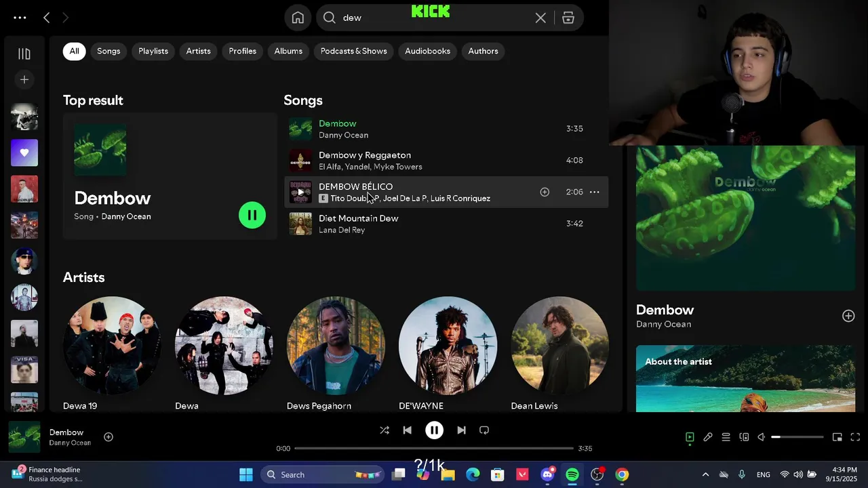This screenshot has width=868, height=488.
Task: Open the Finance headline widget
Action: click(x=47, y=474)
